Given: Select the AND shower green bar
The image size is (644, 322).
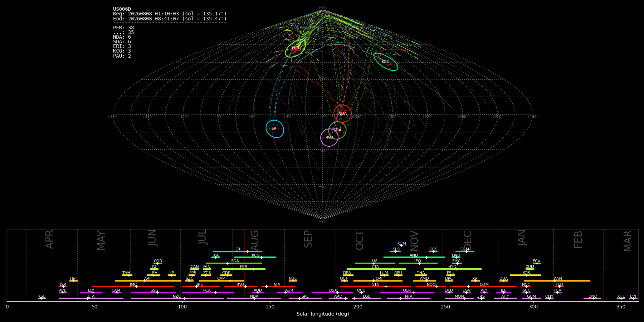Looking at the screenshot, I should [x=414, y=257].
